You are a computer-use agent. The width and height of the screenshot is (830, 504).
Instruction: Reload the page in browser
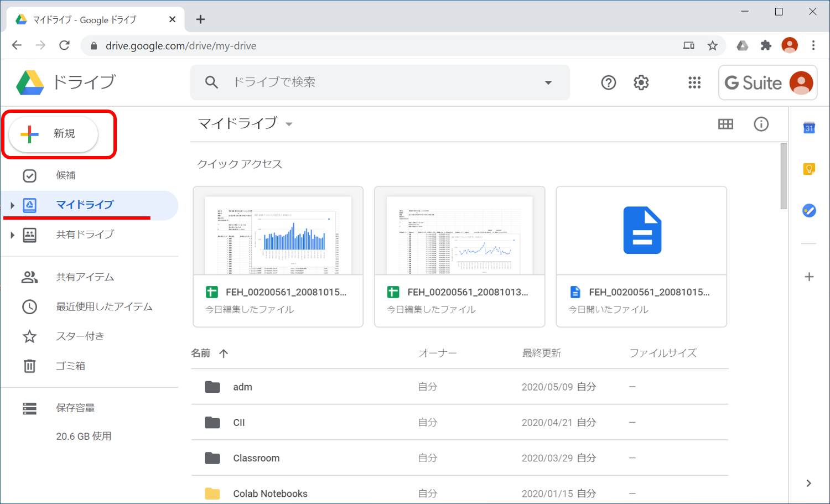(x=64, y=45)
